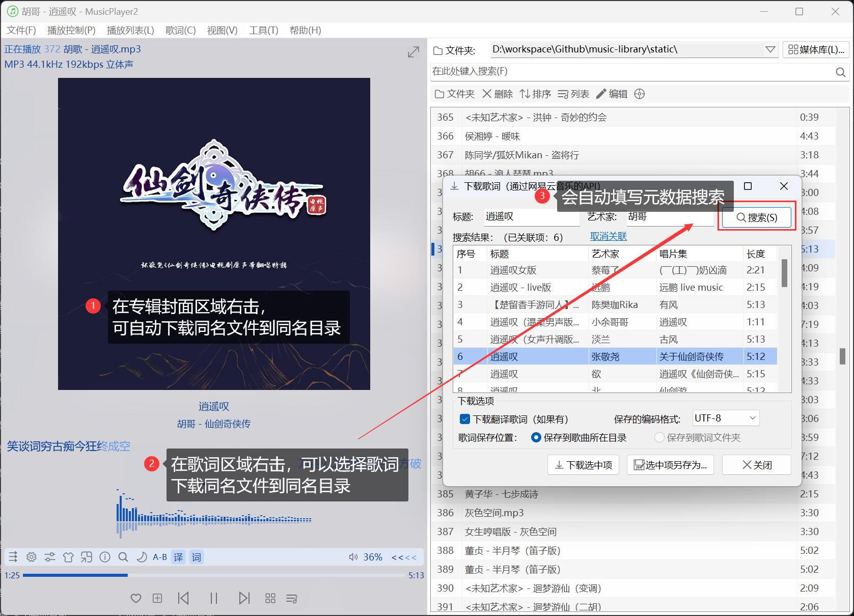Open the 媒体库(L)... button
The width and height of the screenshot is (854, 616).
pyautogui.click(x=816, y=49)
